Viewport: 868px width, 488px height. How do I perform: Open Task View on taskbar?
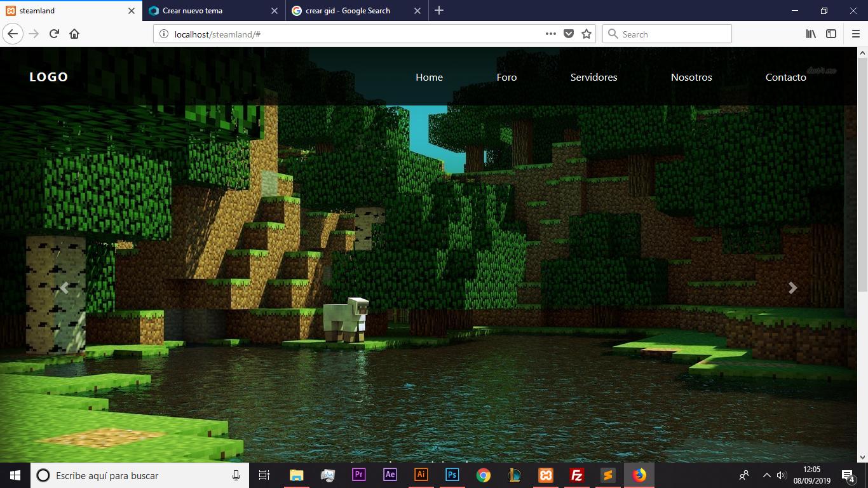pyautogui.click(x=264, y=475)
